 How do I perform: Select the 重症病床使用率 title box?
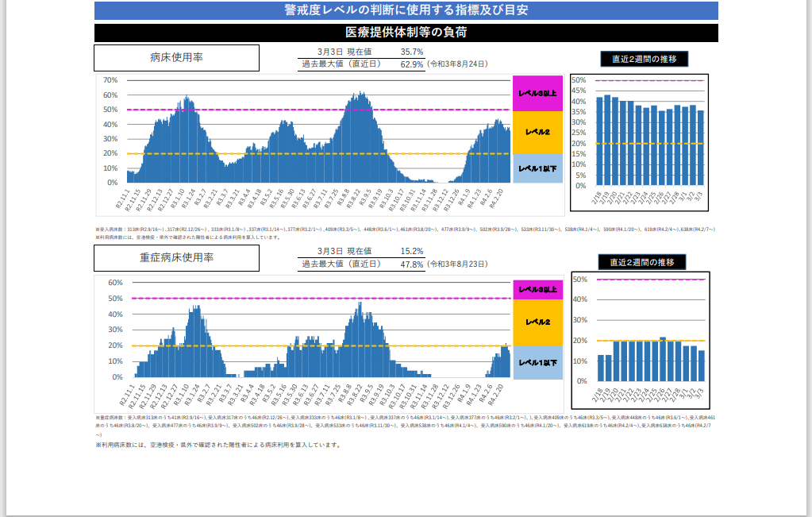[176, 258]
